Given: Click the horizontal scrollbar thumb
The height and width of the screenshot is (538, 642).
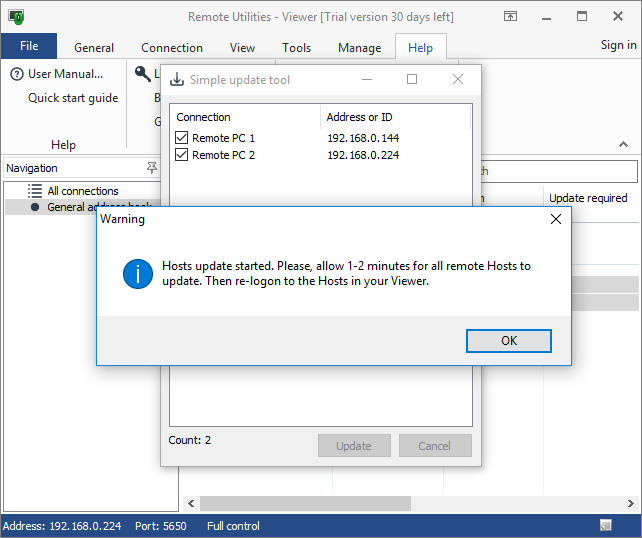Looking at the screenshot, I should coord(305,503).
